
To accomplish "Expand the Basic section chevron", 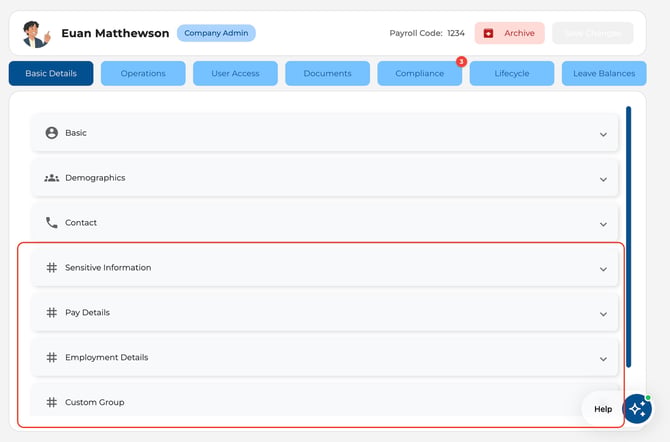I will pyautogui.click(x=603, y=134).
